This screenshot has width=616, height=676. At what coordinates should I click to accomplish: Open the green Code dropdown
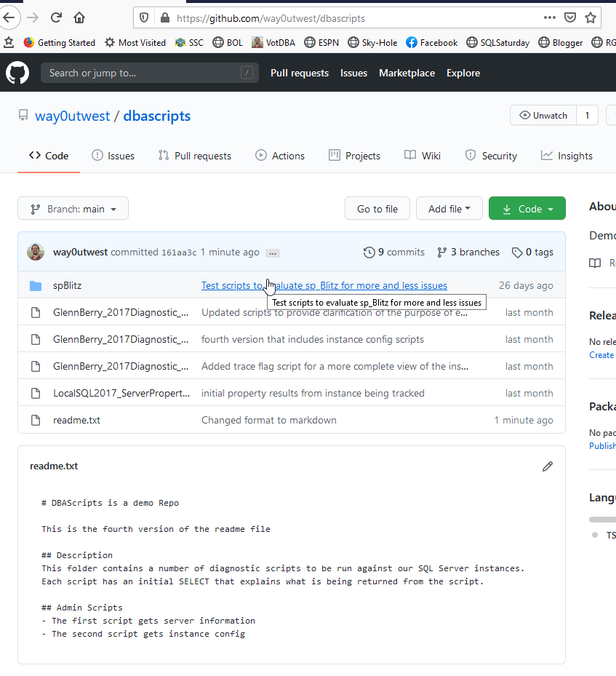[527, 209]
